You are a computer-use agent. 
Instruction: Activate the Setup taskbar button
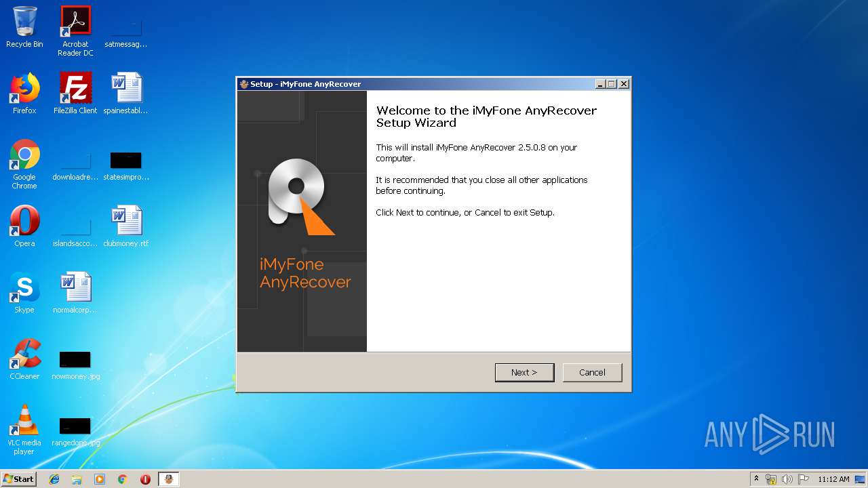pos(169,479)
